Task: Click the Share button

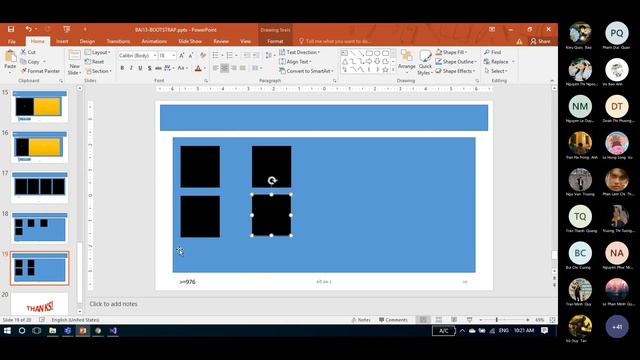Action: (540, 41)
